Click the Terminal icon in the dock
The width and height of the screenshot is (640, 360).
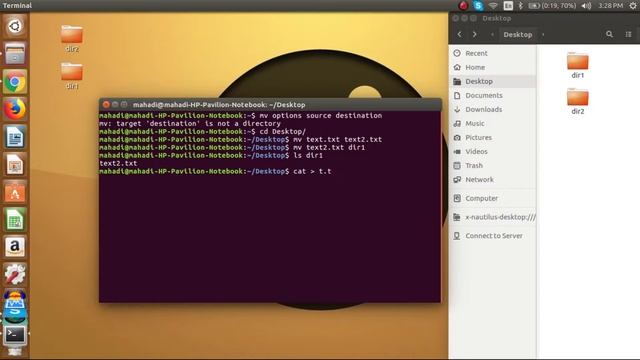click(x=15, y=336)
